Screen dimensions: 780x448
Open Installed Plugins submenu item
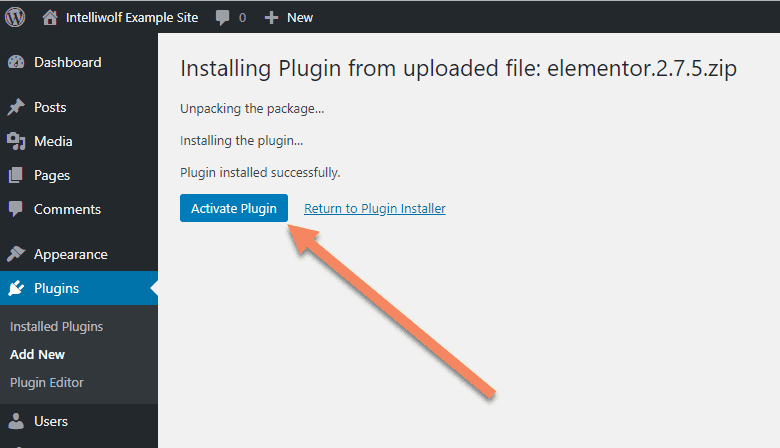tap(56, 327)
